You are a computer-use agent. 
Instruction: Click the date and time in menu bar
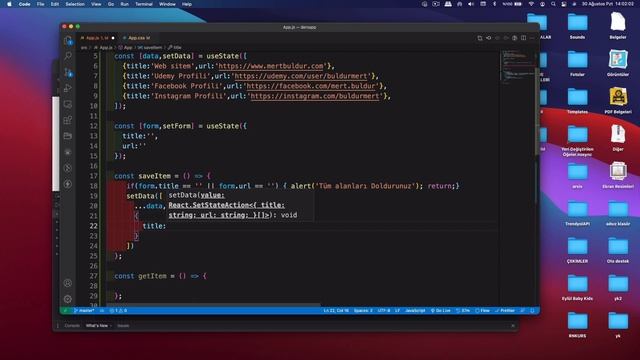click(x=608, y=4)
